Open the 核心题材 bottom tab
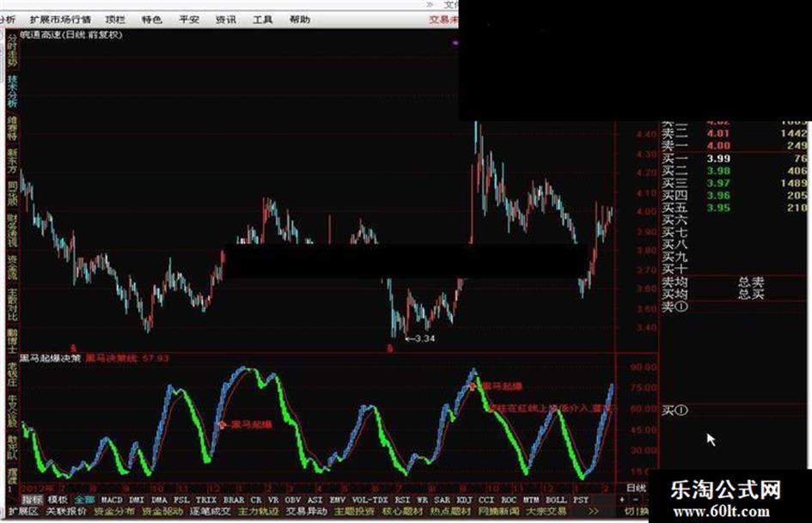 [402, 512]
